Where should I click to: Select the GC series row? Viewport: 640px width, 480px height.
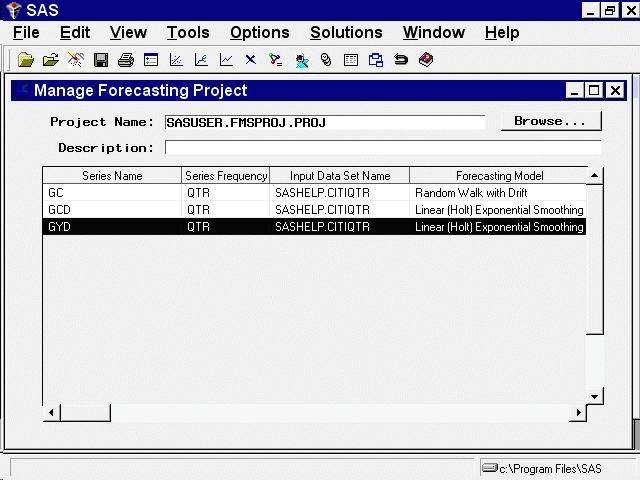[x=300, y=192]
